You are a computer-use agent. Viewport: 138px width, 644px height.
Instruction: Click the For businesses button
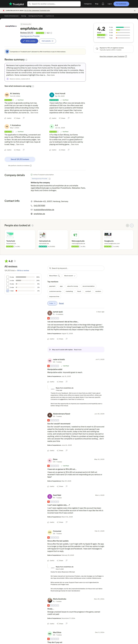121,4
